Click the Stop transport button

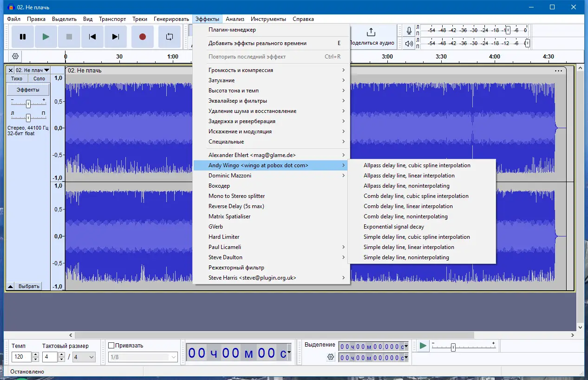(x=69, y=37)
